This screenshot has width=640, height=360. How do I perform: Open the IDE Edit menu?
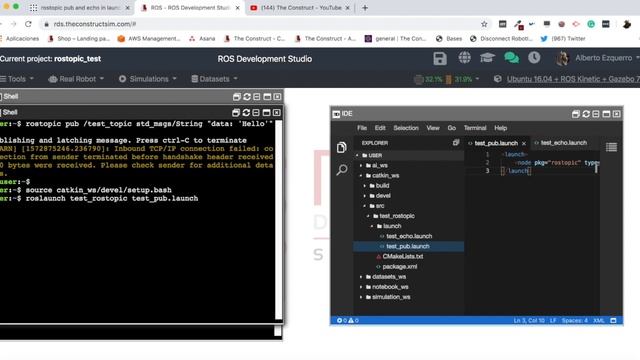point(380,128)
